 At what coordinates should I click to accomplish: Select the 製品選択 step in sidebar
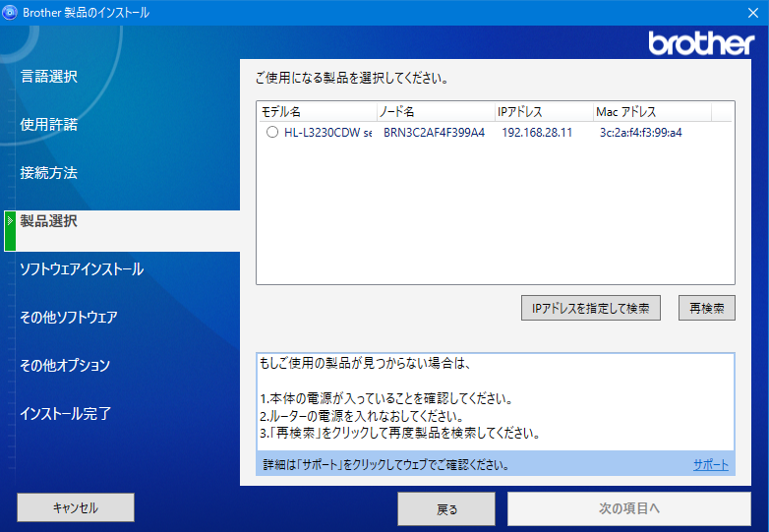tap(48, 221)
